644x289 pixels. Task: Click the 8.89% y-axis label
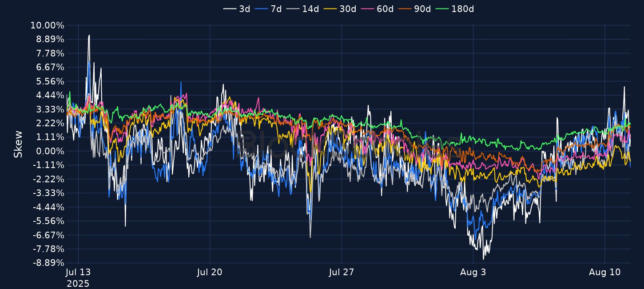tap(50, 39)
